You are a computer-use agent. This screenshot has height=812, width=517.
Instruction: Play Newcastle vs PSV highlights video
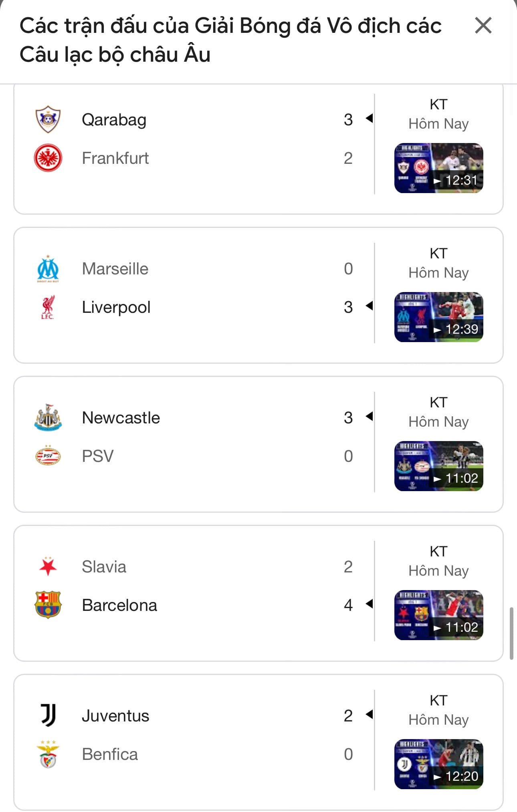tap(438, 466)
